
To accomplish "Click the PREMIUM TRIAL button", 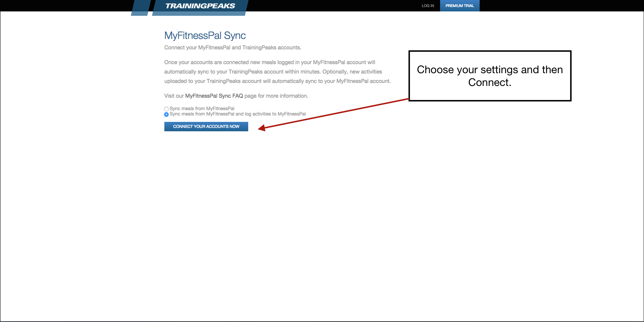I will (460, 6).
